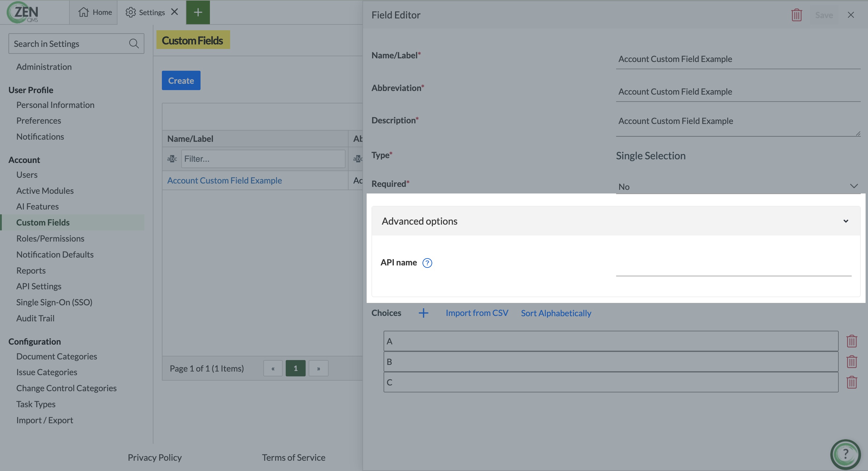Open the Audit Trail page
This screenshot has width=868, height=471.
[35, 318]
